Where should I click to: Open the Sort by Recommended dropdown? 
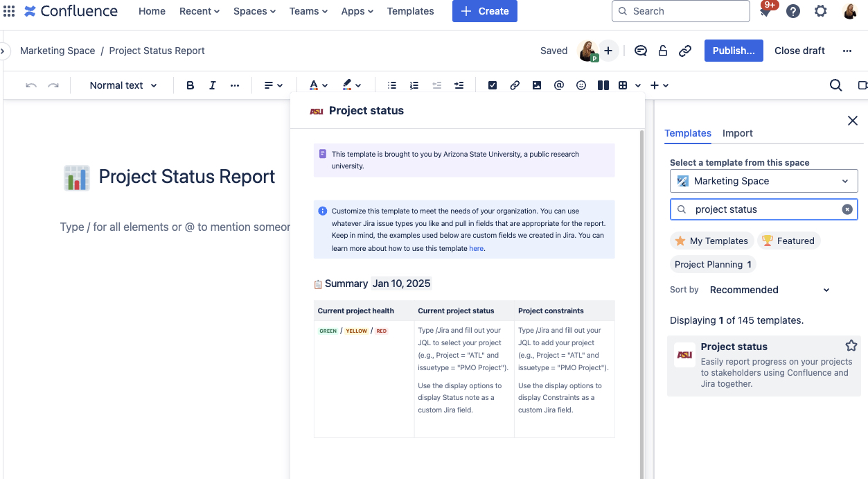click(x=770, y=290)
